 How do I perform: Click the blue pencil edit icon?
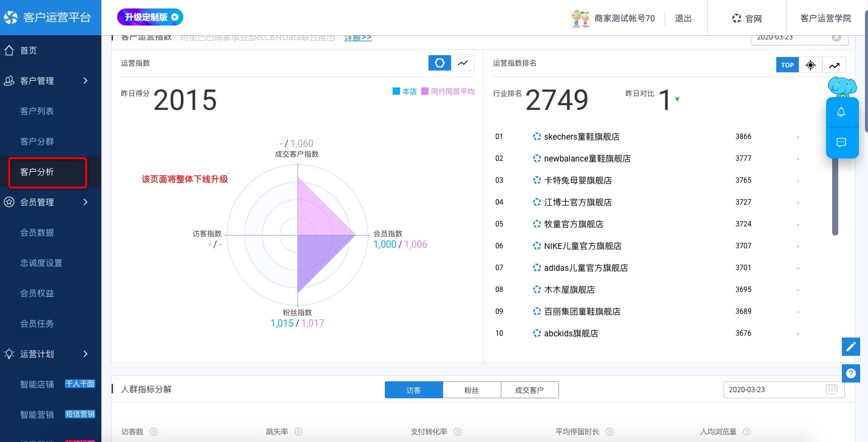point(851,347)
